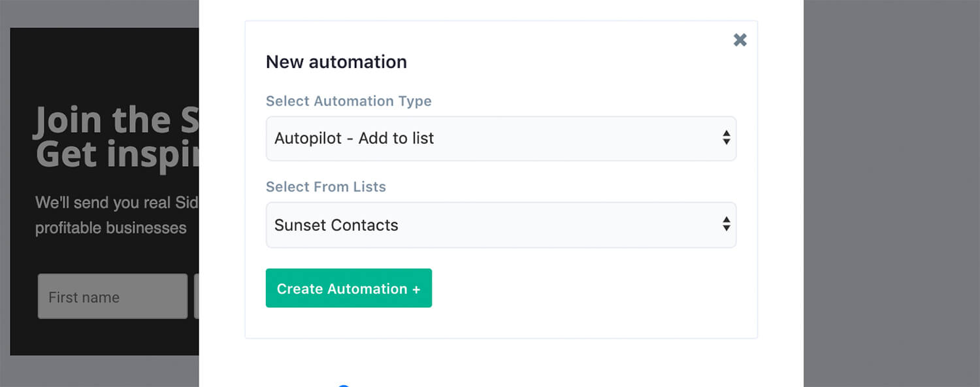The width and height of the screenshot is (980, 387).
Task: Click the partially hidden field beside First name
Action: [x=197, y=297]
